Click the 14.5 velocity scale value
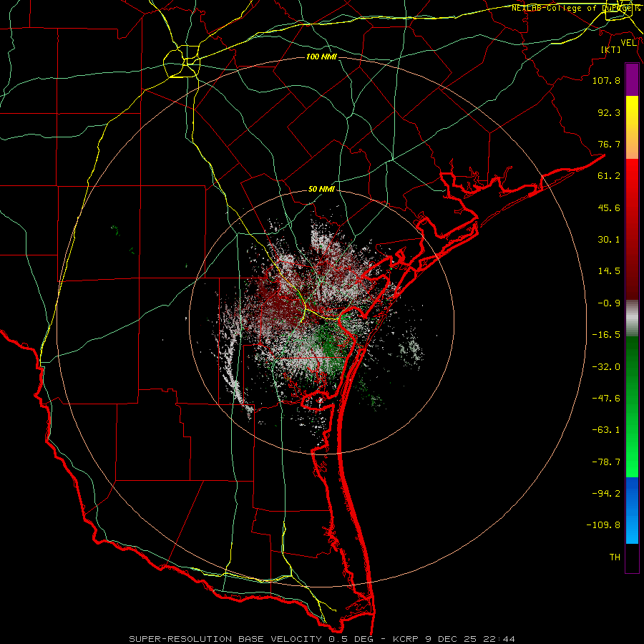644x644 pixels. 609,271
